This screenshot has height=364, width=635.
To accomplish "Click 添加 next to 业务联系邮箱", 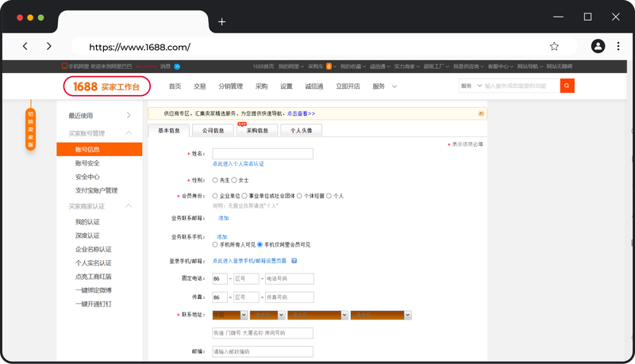I will pos(223,217).
